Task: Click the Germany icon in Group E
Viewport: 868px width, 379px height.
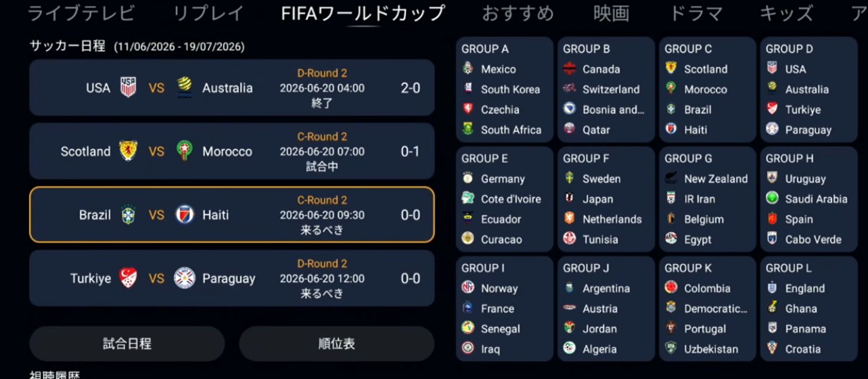Action: (467, 179)
